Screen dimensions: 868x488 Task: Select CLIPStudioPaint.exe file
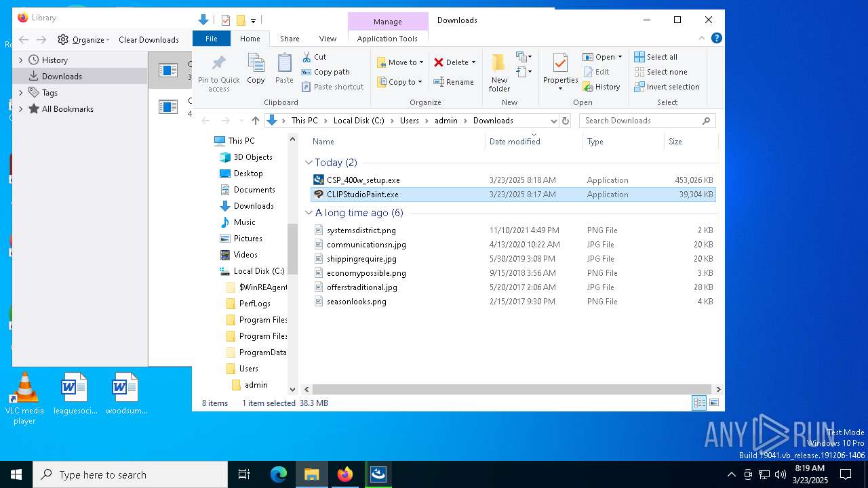coord(513,195)
